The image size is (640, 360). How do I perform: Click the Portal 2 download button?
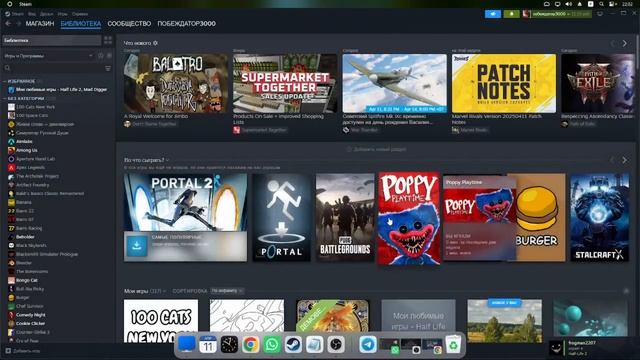point(137,246)
